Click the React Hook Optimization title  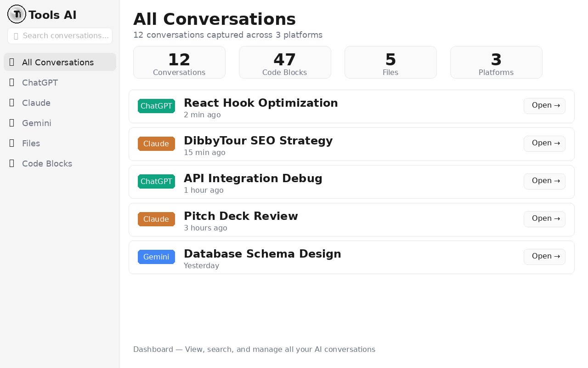click(260, 103)
